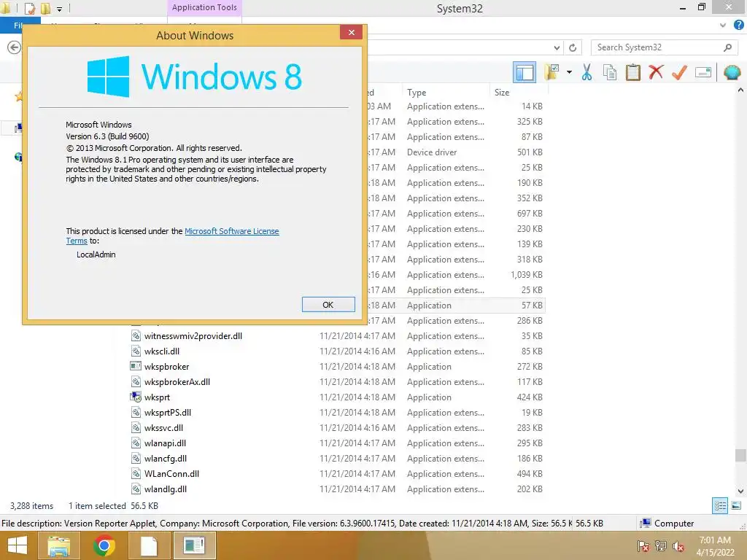
Task: Open the Windows Start button
Action: pyautogui.click(x=18, y=545)
